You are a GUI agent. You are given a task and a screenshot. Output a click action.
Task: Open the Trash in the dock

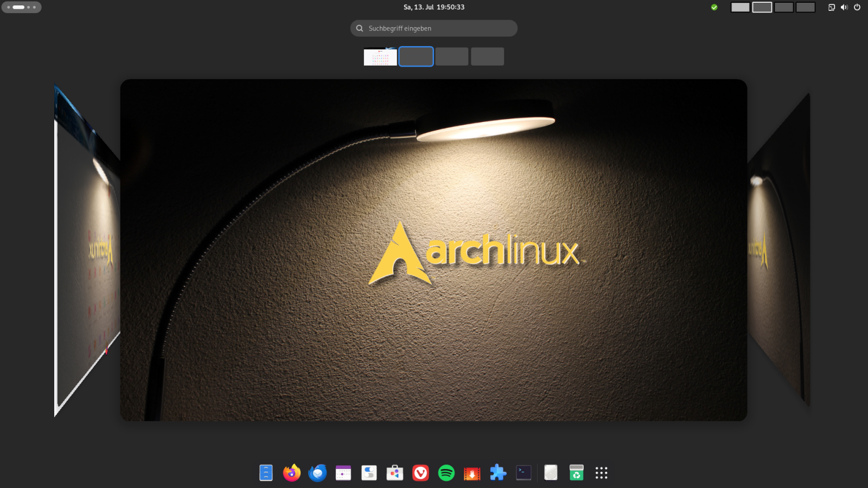tap(576, 473)
